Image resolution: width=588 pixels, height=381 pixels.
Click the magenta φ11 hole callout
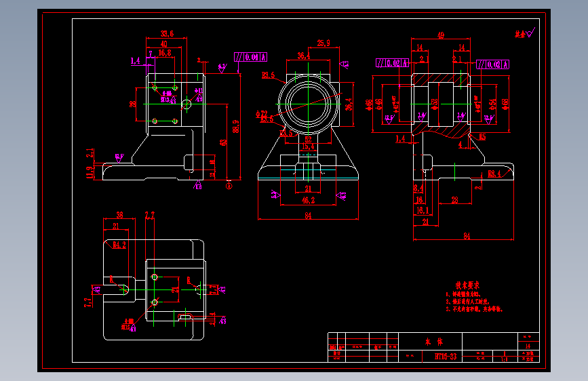tap(199, 91)
